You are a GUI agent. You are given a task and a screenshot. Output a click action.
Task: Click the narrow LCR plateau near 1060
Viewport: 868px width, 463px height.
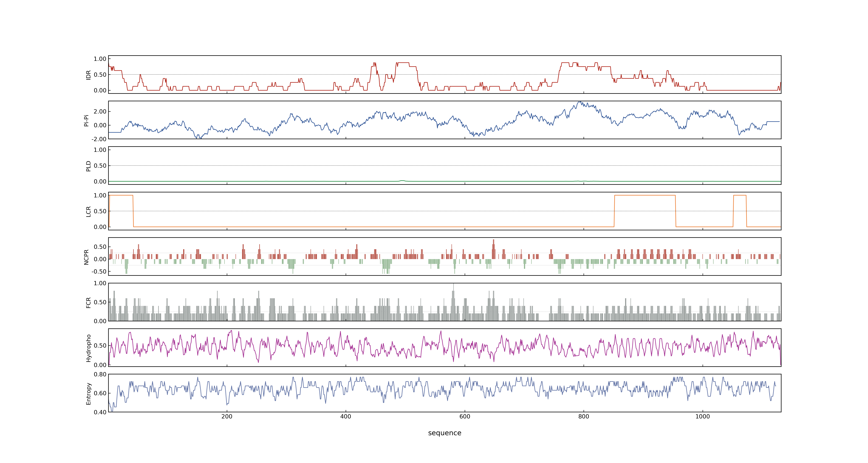(x=740, y=195)
